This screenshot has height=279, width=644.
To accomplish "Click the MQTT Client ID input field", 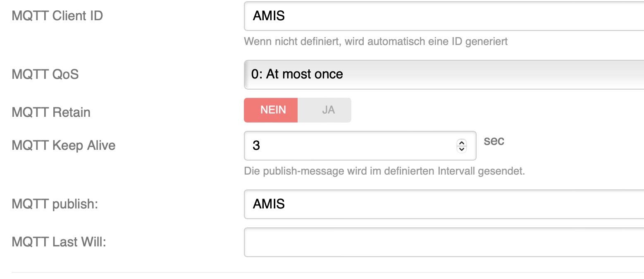I will [x=442, y=16].
